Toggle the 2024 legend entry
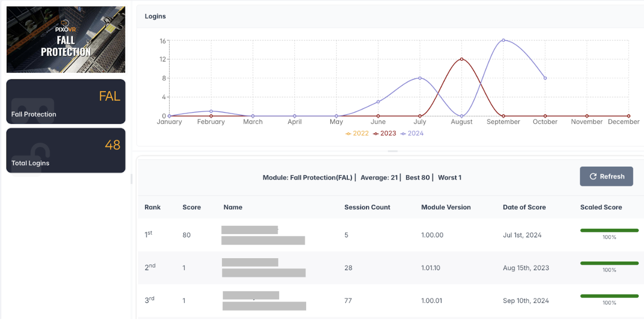The height and width of the screenshot is (320, 644). (x=412, y=133)
